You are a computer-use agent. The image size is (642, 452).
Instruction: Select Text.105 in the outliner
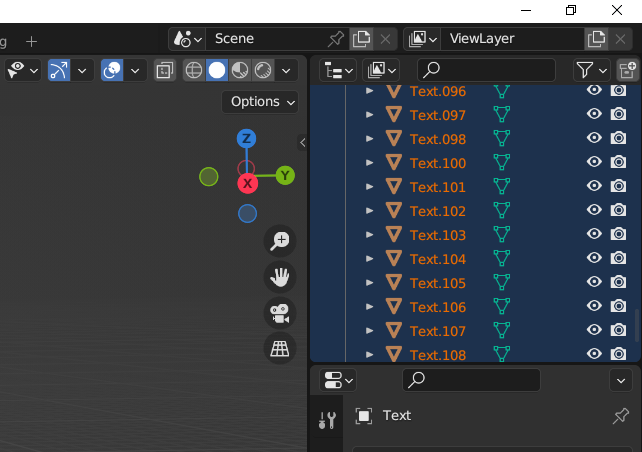coord(438,283)
